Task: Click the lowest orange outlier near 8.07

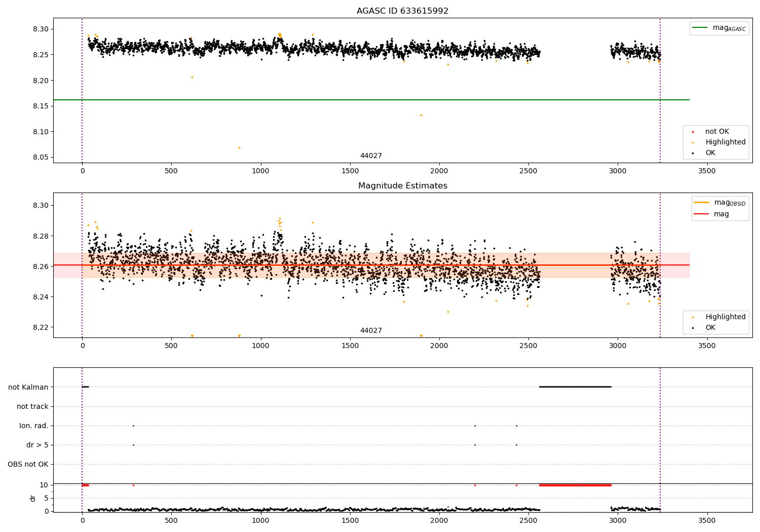Action: pos(239,147)
